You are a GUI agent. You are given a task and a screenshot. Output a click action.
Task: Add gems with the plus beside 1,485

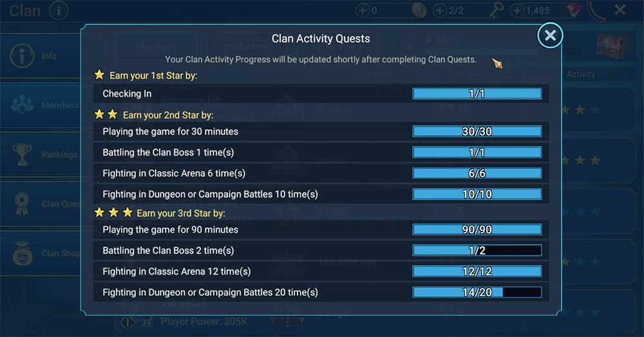pyautogui.click(x=517, y=10)
